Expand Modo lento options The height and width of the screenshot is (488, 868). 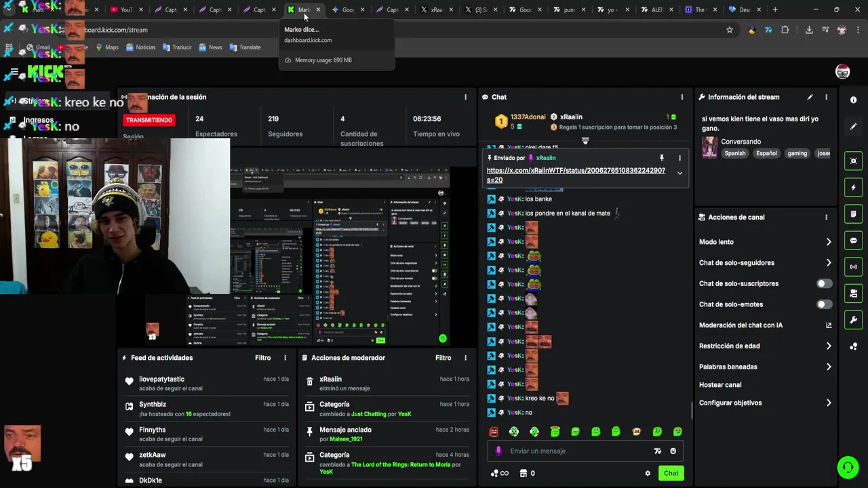point(829,242)
